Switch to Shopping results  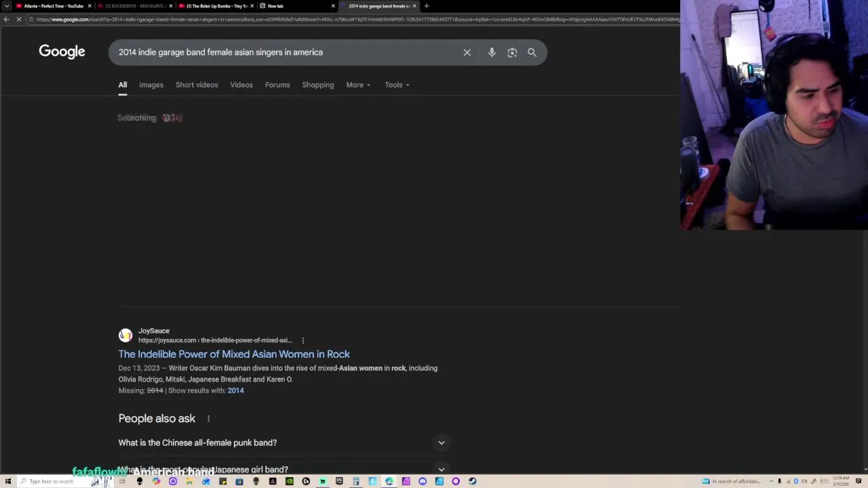pyautogui.click(x=318, y=85)
